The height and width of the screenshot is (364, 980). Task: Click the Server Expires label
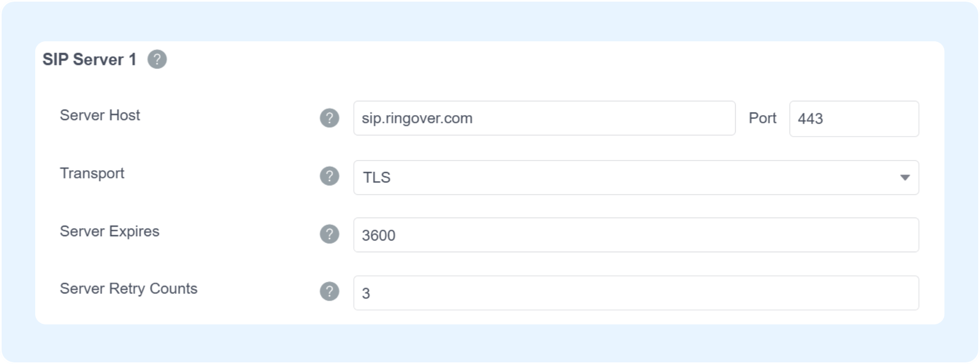click(110, 231)
